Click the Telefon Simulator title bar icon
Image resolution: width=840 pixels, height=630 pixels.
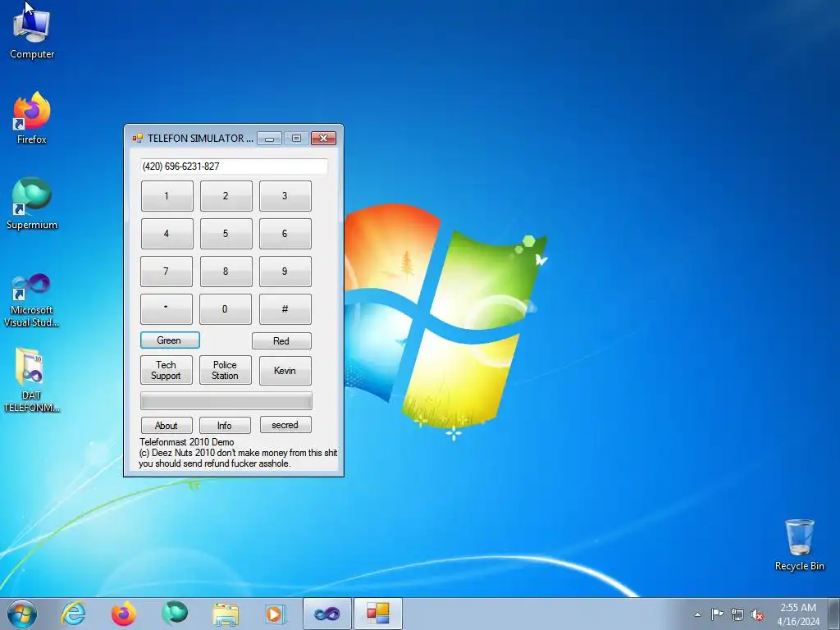(x=138, y=138)
